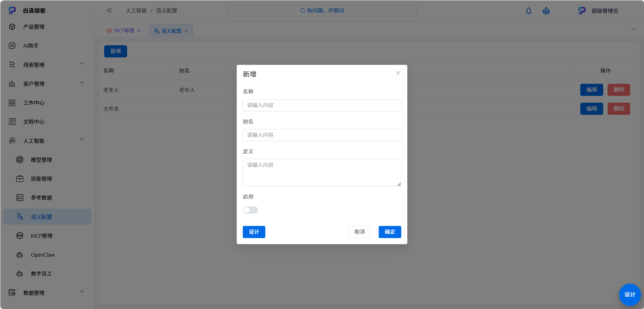This screenshot has width=644, height=309.
Task: Click the 数字员工 robot icon
Action: (x=20, y=274)
